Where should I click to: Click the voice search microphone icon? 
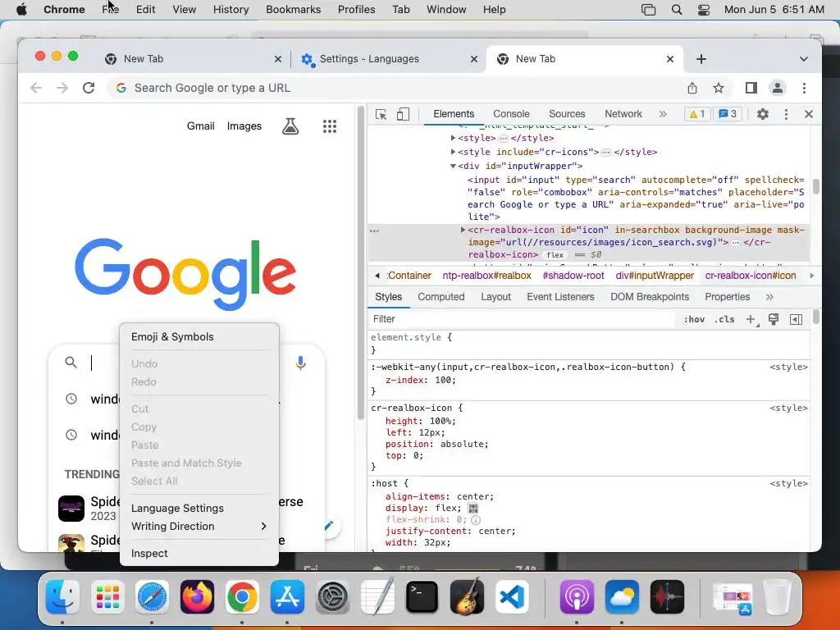[300, 363]
